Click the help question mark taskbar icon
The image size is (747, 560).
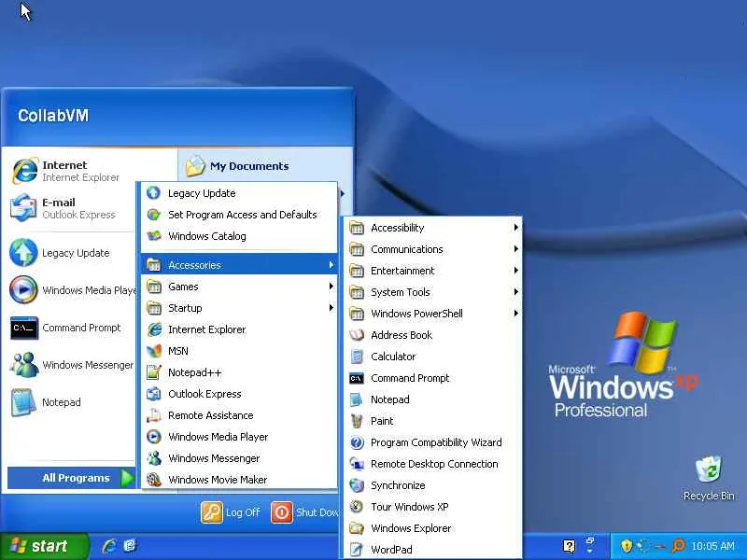(x=569, y=546)
